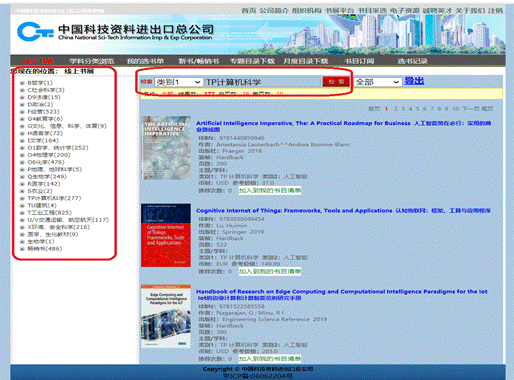Open Edge Computing handbook cover image
This screenshot has width=514, height=380.
(x=166, y=317)
